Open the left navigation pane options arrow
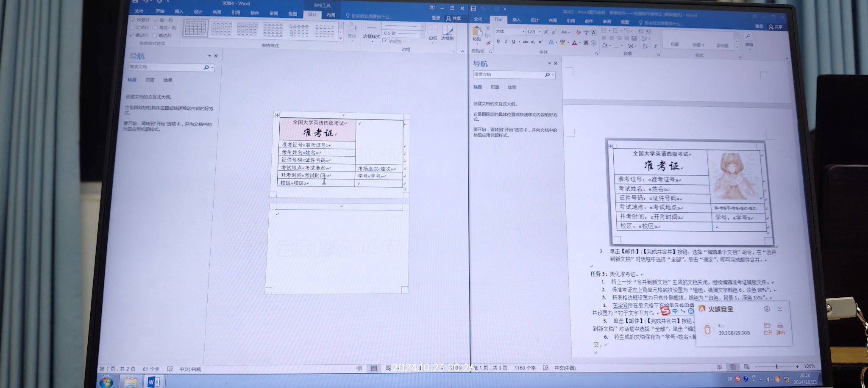The width and height of the screenshot is (868, 388). tap(209, 56)
